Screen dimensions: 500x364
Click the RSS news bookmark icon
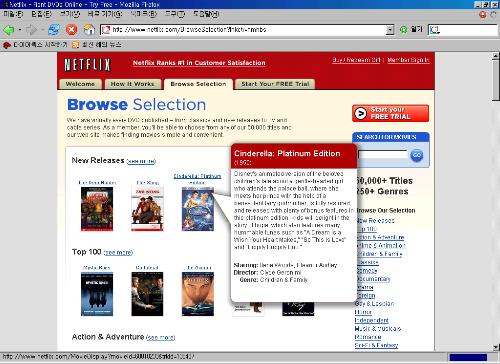click(76, 45)
